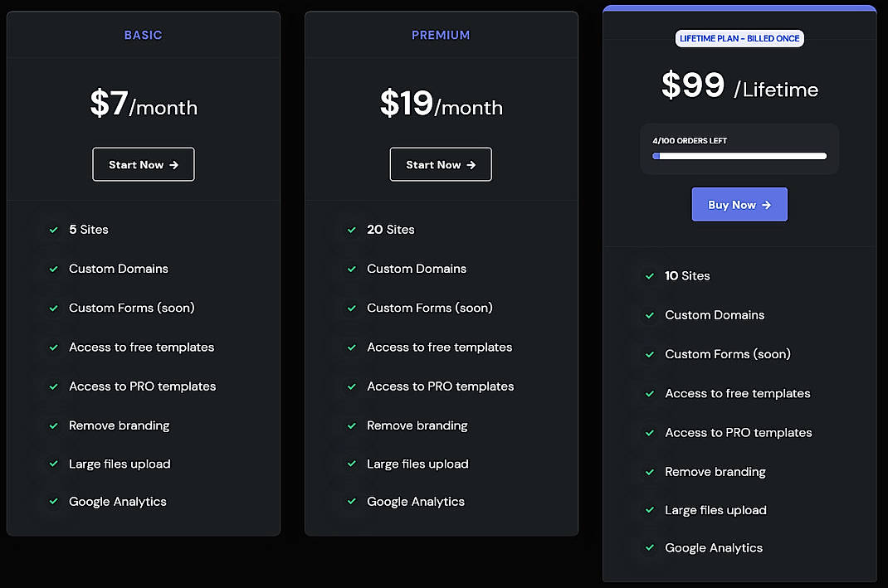The height and width of the screenshot is (588, 888).
Task: Click the checkmark next to 20 Sites
Action: tap(351, 230)
